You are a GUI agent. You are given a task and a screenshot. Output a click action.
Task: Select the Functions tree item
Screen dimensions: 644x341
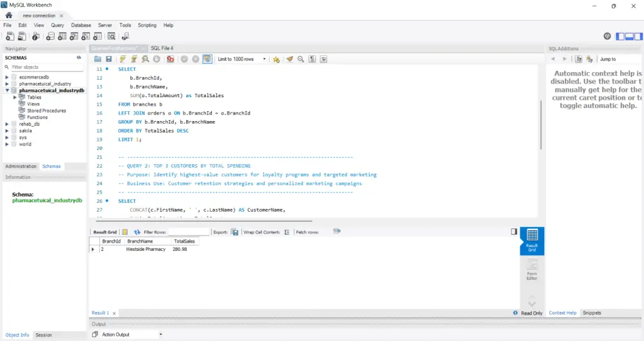[37, 117]
